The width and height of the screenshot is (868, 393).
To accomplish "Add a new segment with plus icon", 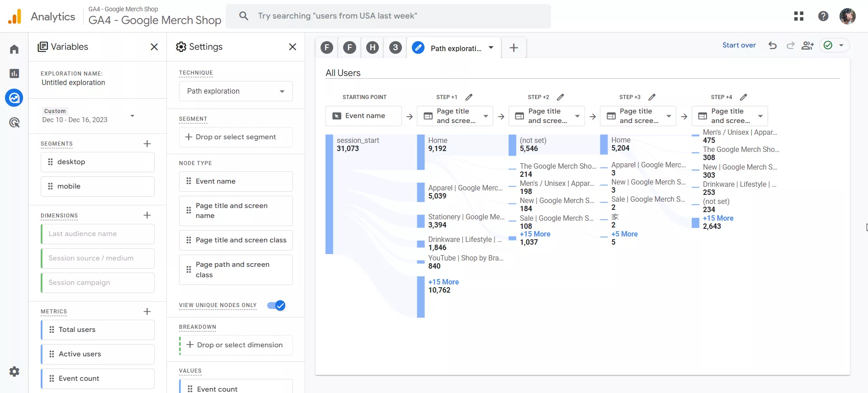I will (x=147, y=144).
